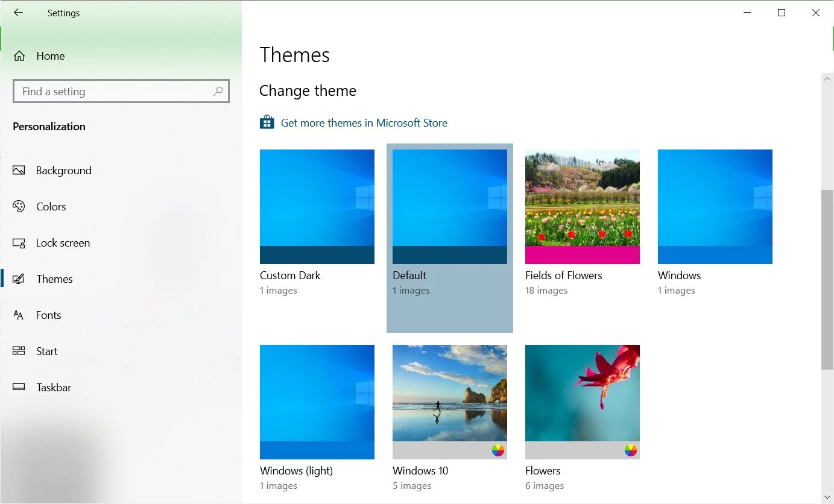Focus the Find a setting search box
The height and width of the screenshot is (504, 834).
[x=121, y=92]
